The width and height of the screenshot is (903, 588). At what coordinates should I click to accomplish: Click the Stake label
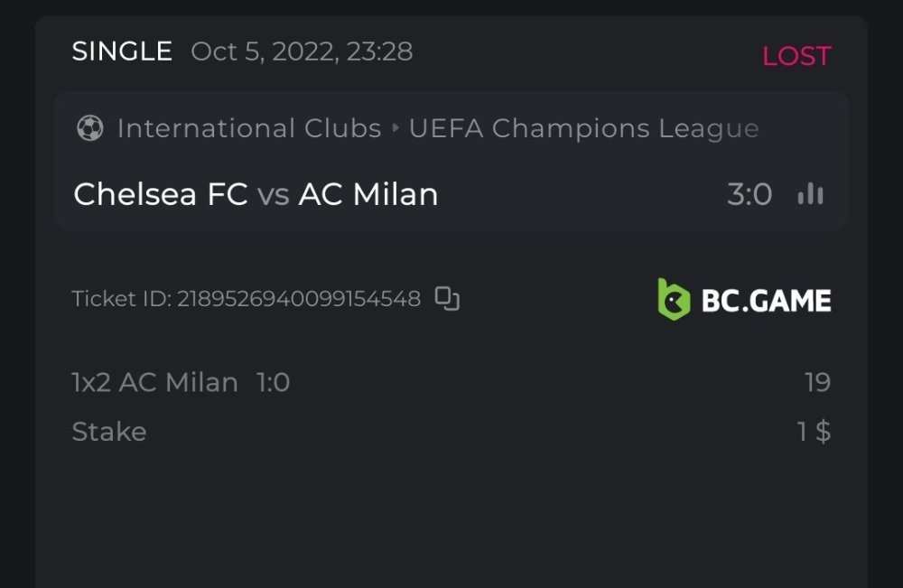point(109,432)
